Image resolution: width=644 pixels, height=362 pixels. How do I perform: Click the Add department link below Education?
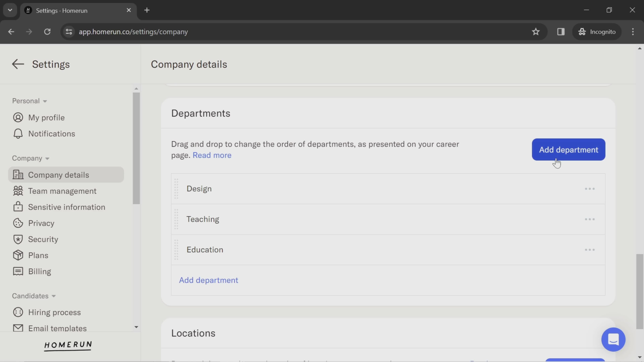coord(208,280)
